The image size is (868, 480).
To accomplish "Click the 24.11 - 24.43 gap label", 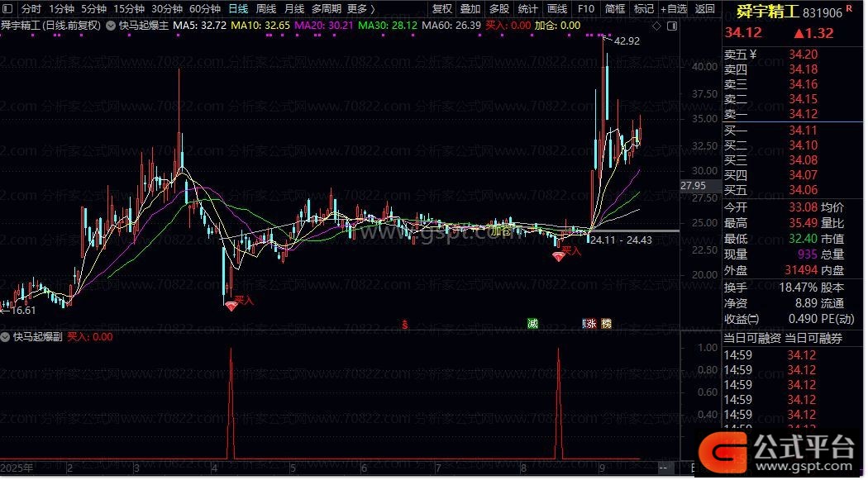I will [621, 240].
